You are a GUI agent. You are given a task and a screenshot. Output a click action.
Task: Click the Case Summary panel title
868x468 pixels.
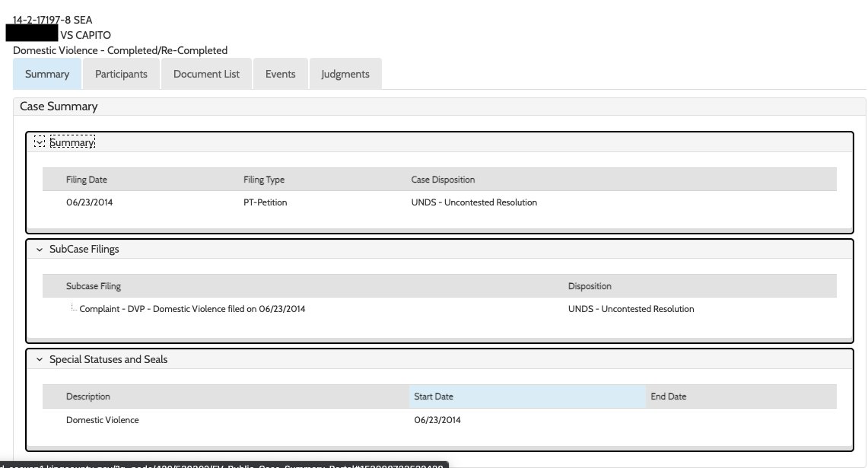tap(59, 107)
